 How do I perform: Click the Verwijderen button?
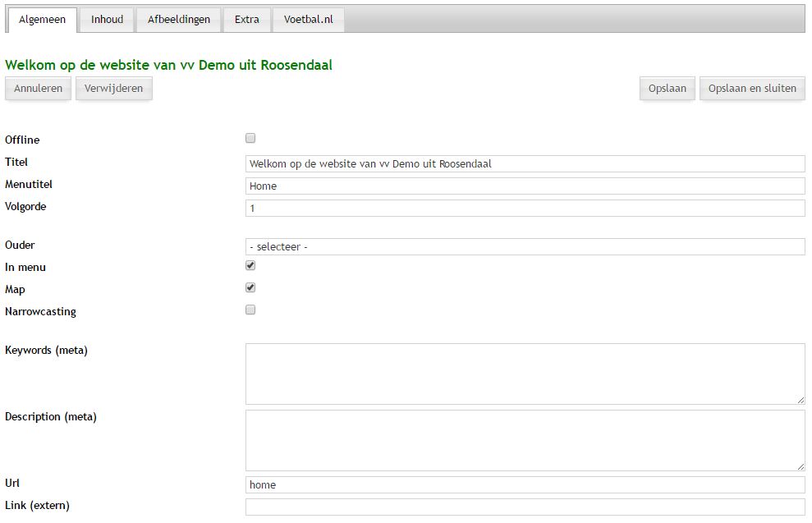pos(113,88)
